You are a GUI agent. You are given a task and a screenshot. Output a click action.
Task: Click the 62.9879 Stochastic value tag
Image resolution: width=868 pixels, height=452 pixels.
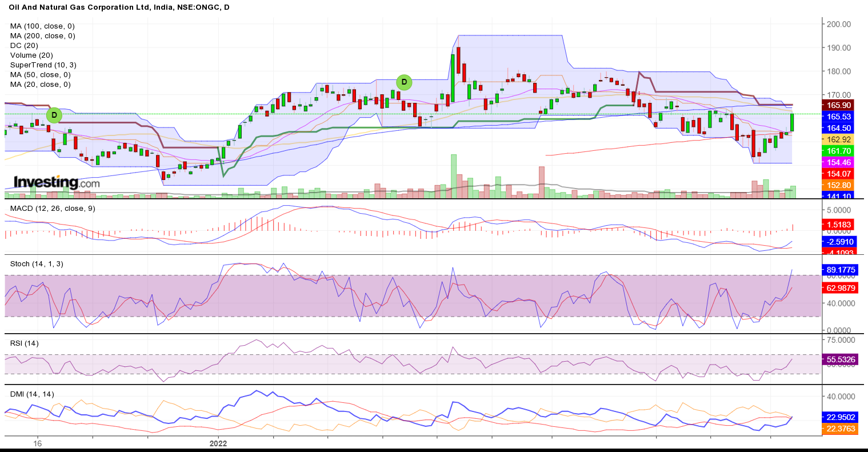[x=840, y=288]
